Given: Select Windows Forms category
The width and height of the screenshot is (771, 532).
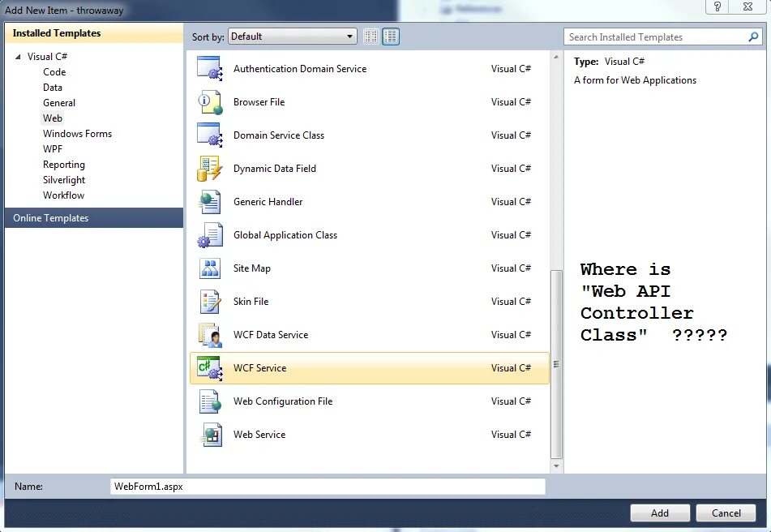Looking at the screenshot, I should [x=77, y=134].
